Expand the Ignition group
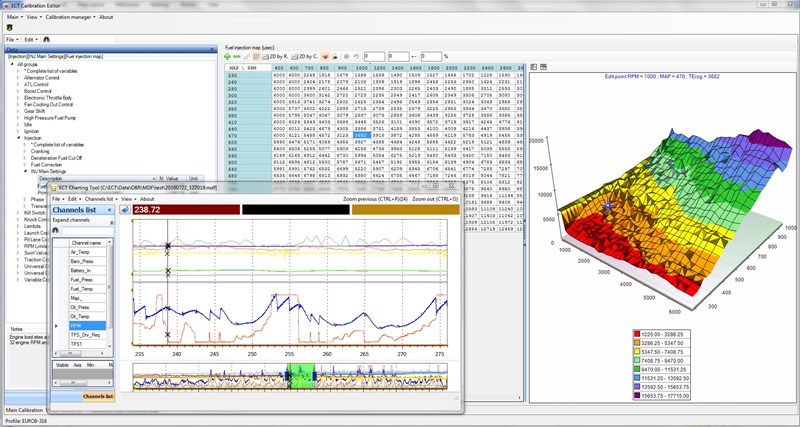Screen dimensions: 800x427 click(18, 131)
